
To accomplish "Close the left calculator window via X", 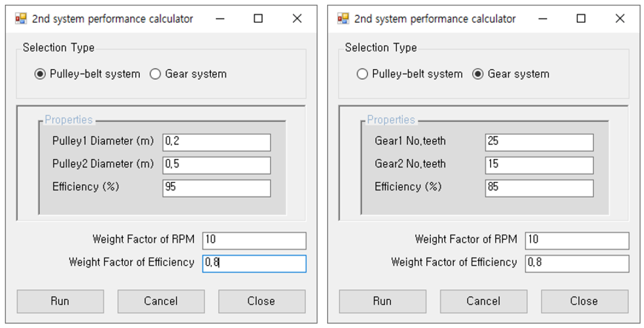I will coord(297,18).
